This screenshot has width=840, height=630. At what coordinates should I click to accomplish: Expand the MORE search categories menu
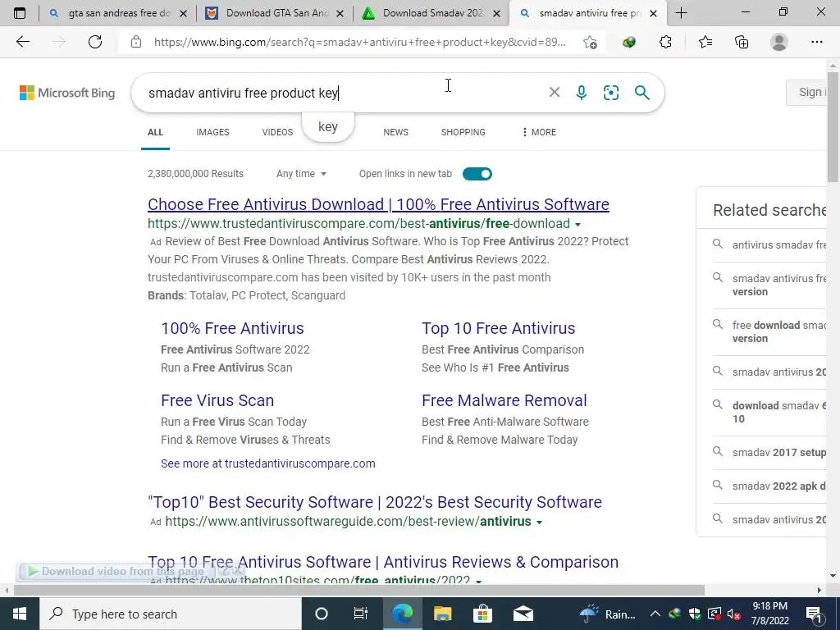click(x=539, y=132)
